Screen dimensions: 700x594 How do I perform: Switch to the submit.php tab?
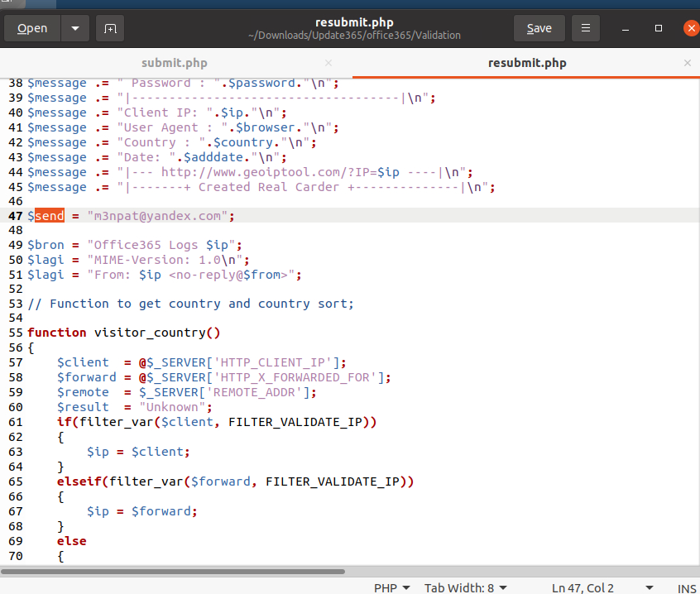(175, 63)
